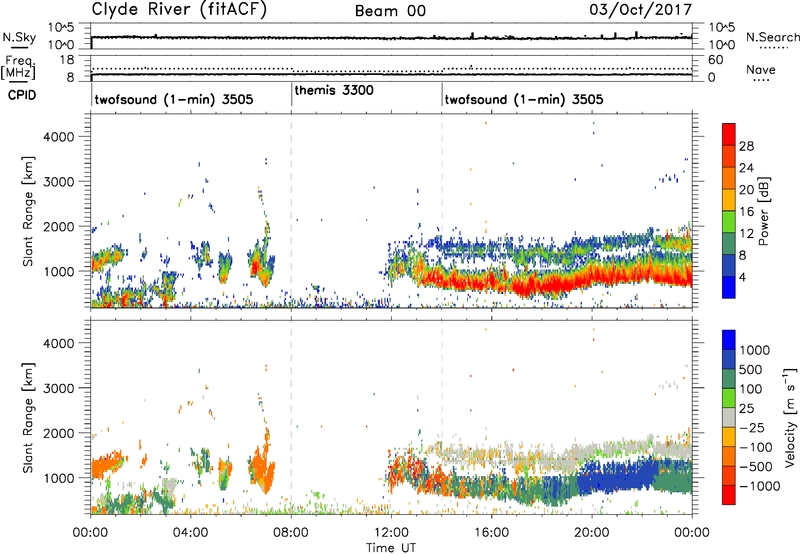Click the '60' Nave axis tick

click(715, 59)
